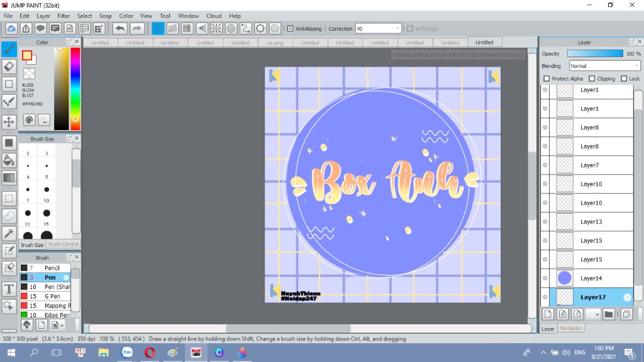
Task: Click the Redo arrow in toolbar
Action: [136, 28]
